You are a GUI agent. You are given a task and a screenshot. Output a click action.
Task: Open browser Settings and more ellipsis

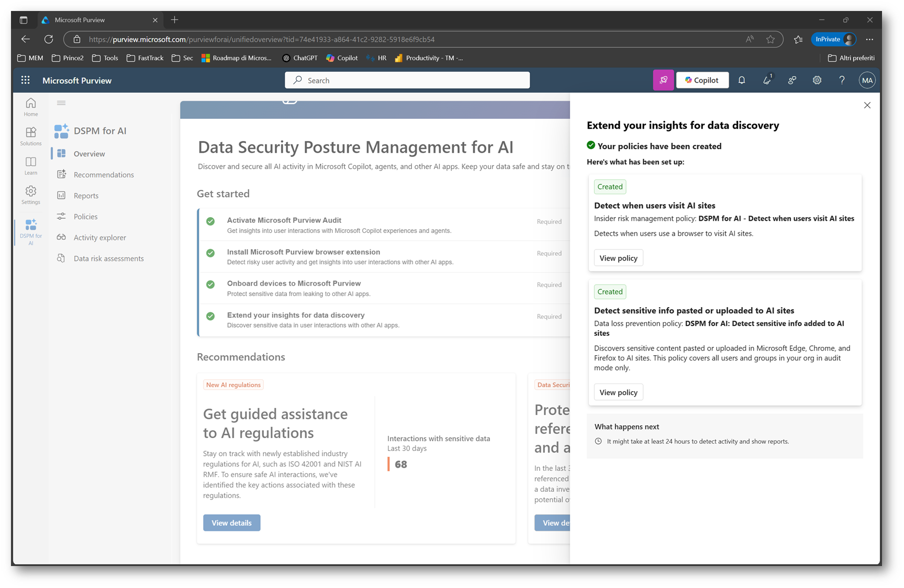(869, 39)
